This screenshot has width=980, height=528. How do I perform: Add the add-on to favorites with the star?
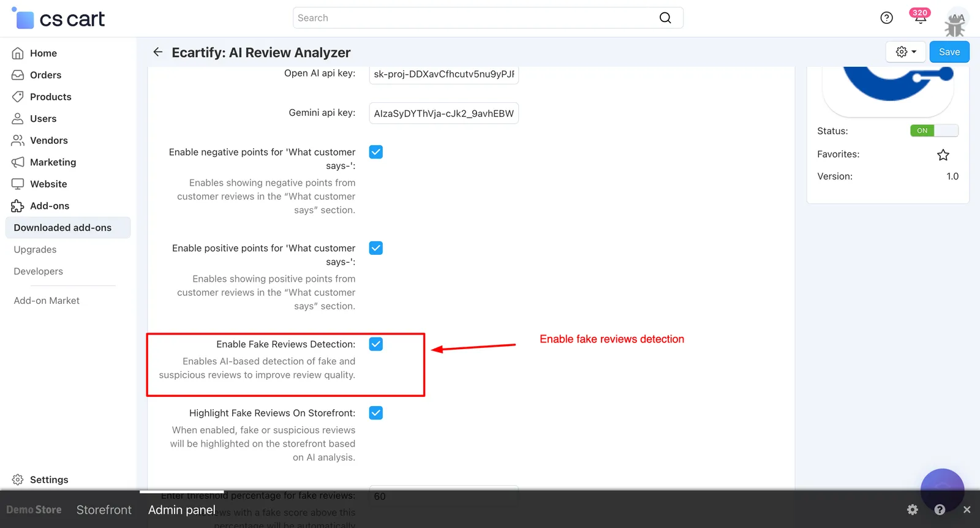tap(943, 155)
